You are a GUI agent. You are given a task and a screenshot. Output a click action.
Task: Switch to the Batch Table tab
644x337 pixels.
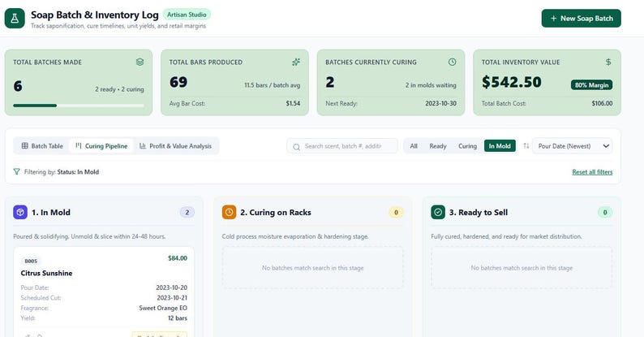[x=42, y=146]
